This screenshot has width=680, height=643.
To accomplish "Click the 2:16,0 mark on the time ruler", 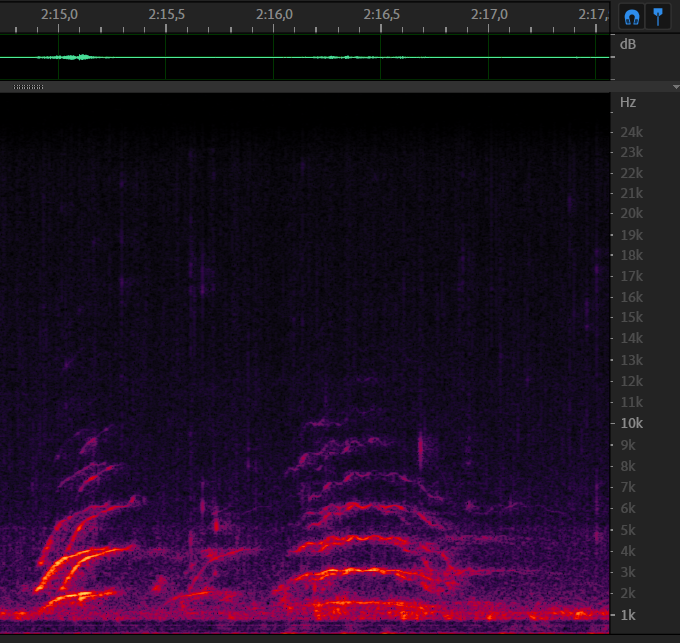I will pyautogui.click(x=274, y=15).
